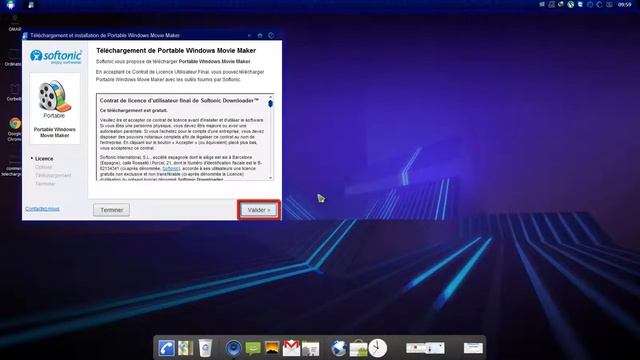Image resolution: width=640 pixels, height=360 pixels.
Task: Open the Android file manager icon in the dock
Action: [311, 349]
